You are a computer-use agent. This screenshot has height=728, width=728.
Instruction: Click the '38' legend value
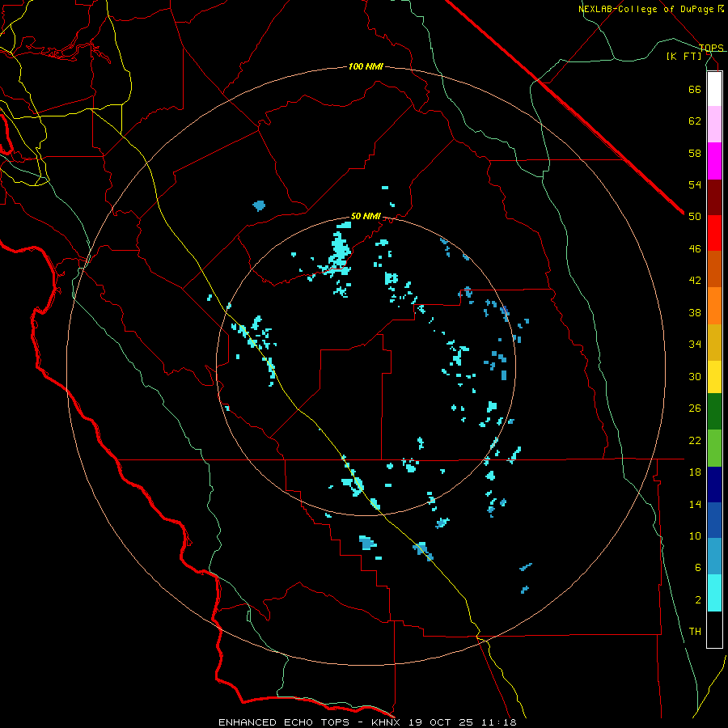click(x=695, y=312)
